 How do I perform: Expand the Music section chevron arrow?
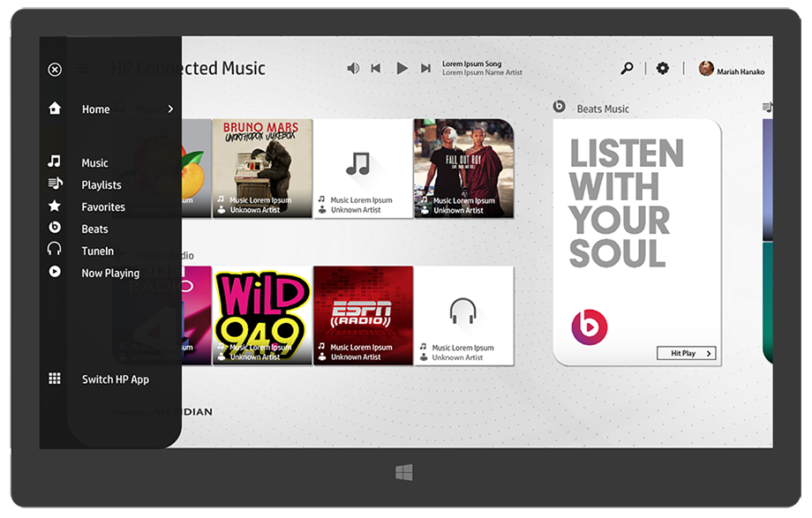[x=170, y=109]
